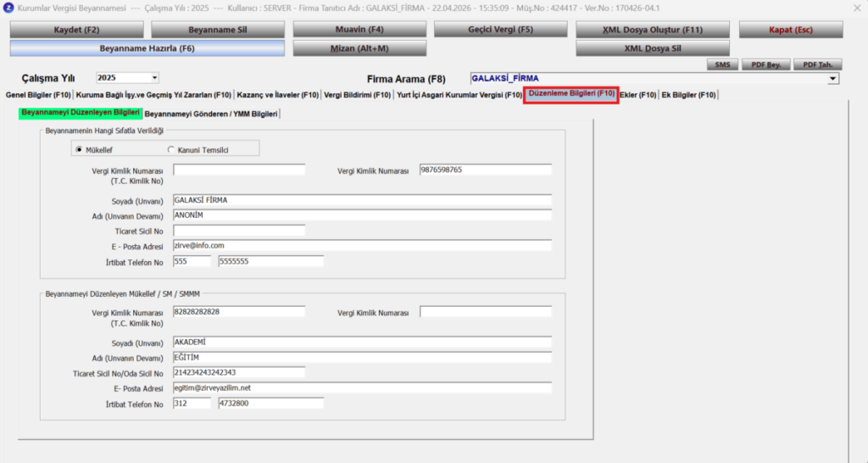Open Beyannameyi Gönderen / YMM Bilgileri sub-tab
Image resolution: width=868 pixels, height=463 pixels.
pos(211,114)
